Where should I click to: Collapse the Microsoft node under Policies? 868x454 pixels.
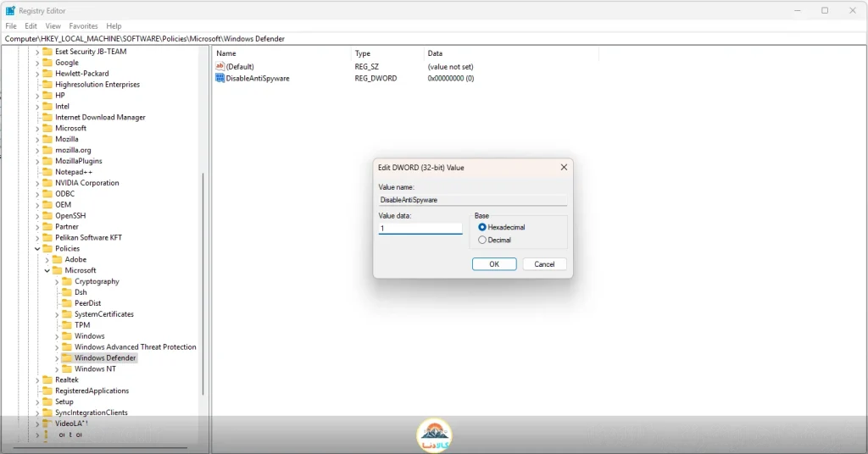click(x=47, y=270)
